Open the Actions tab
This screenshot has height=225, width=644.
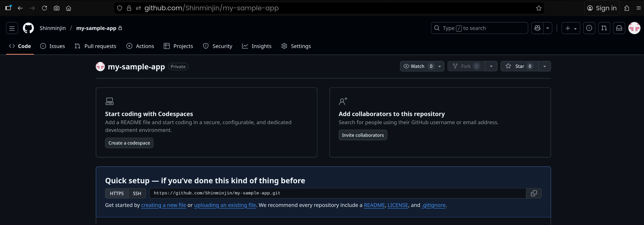140,46
